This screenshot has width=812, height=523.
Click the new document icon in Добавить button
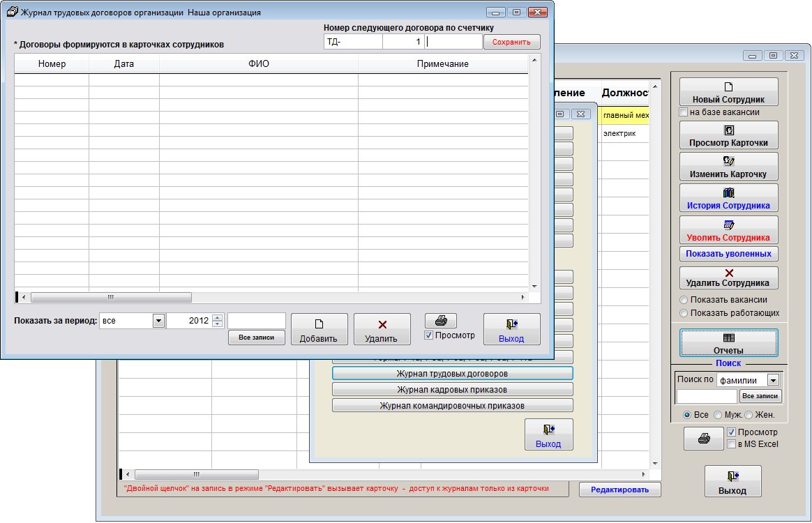(319, 324)
